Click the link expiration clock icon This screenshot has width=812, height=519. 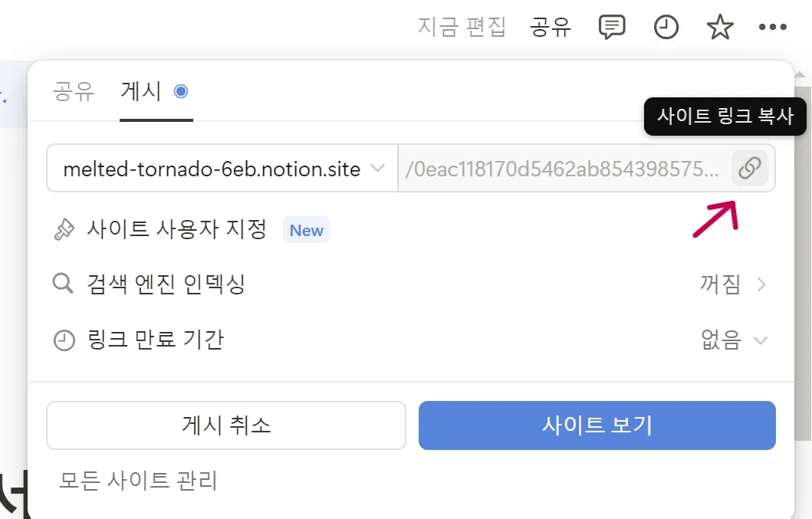(x=64, y=340)
